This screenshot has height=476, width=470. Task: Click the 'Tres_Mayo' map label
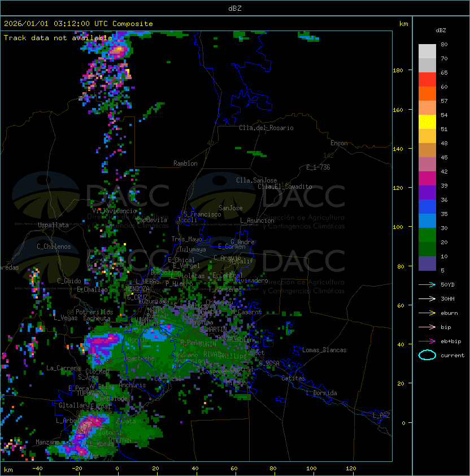(x=186, y=239)
